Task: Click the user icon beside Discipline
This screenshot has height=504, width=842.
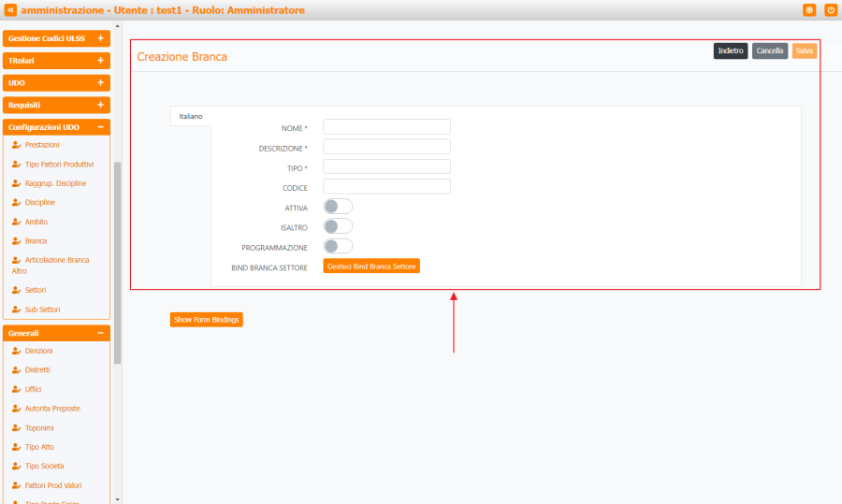Action: click(x=16, y=202)
